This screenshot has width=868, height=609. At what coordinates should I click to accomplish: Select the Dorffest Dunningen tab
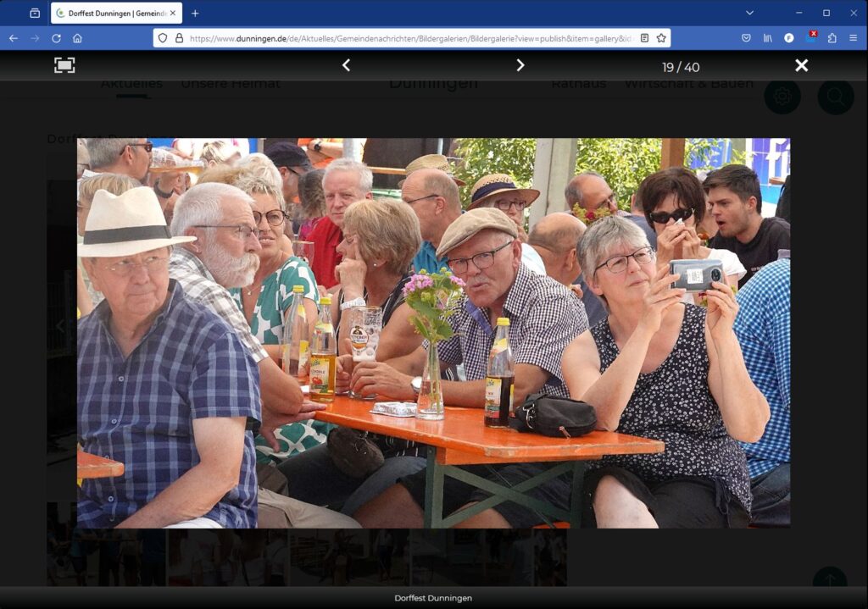[112, 14]
